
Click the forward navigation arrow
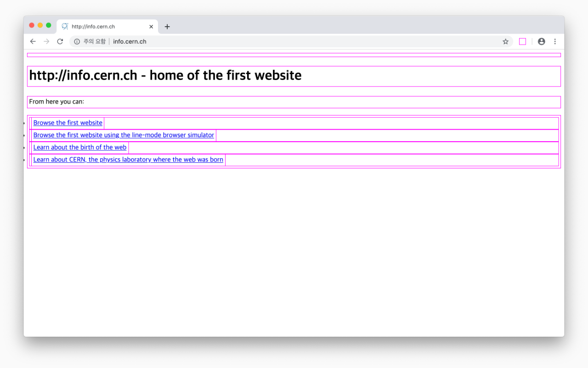click(x=46, y=41)
